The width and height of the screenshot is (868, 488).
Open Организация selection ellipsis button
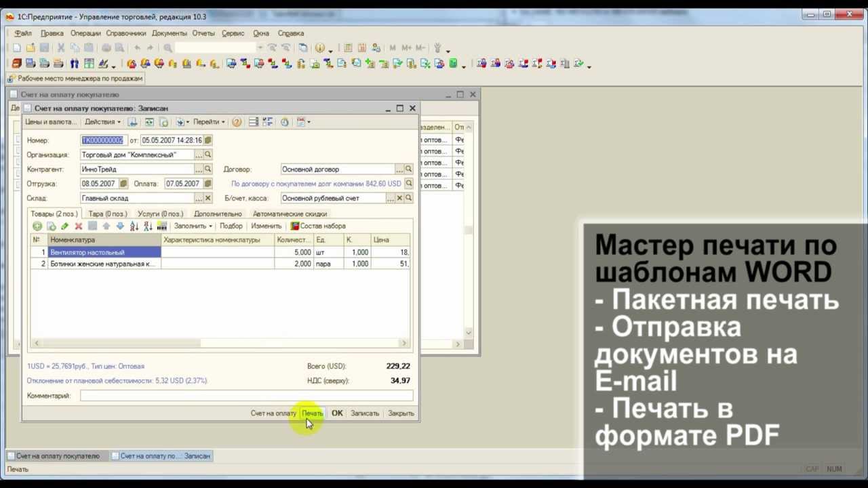tap(199, 155)
